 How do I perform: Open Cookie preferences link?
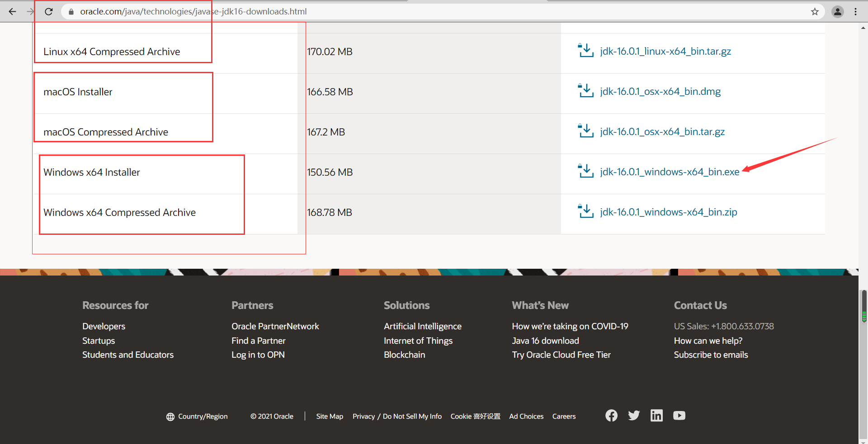click(475, 416)
